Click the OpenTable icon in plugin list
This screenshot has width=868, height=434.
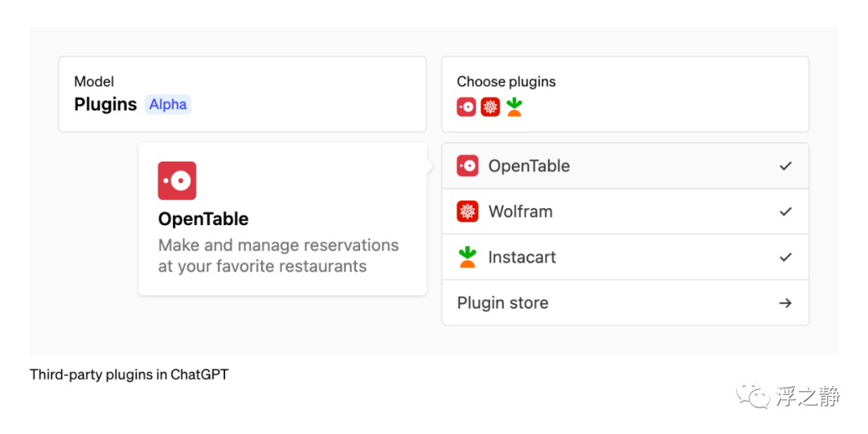point(467,166)
